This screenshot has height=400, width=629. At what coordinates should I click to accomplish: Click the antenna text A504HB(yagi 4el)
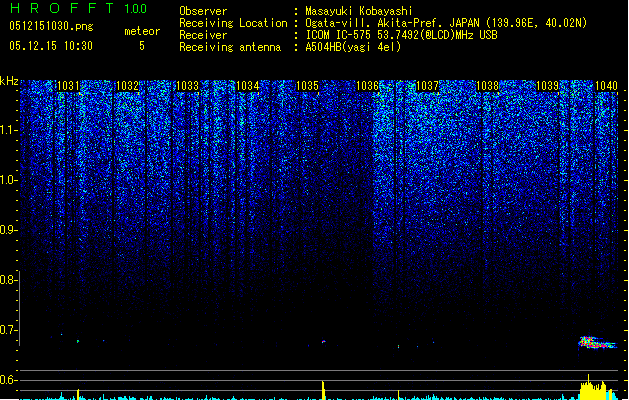click(x=353, y=47)
